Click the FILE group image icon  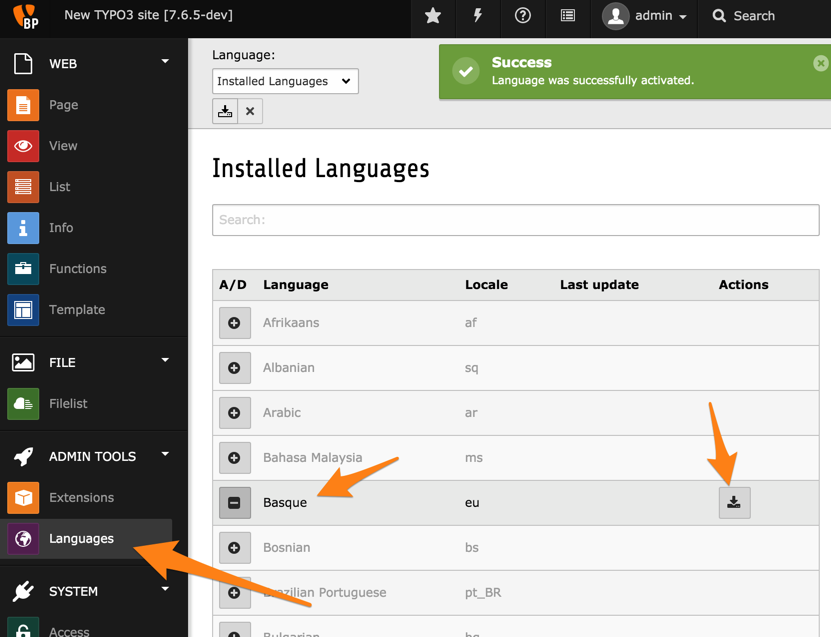23,362
